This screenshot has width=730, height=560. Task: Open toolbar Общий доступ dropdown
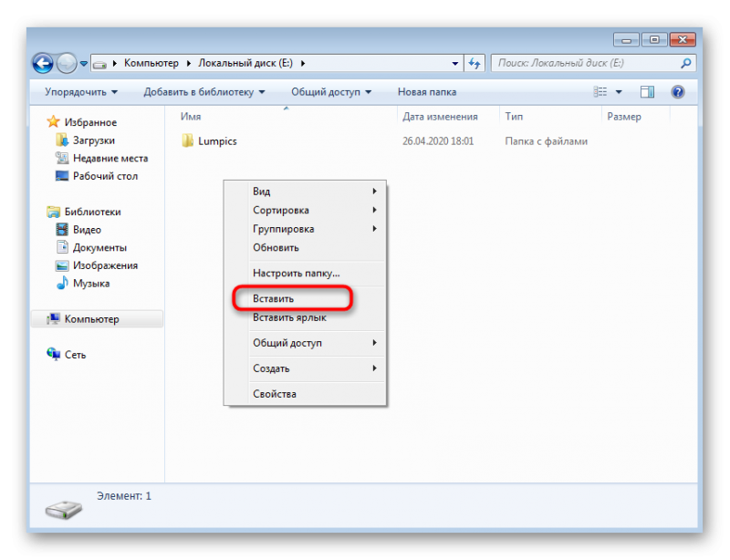pyautogui.click(x=331, y=92)
